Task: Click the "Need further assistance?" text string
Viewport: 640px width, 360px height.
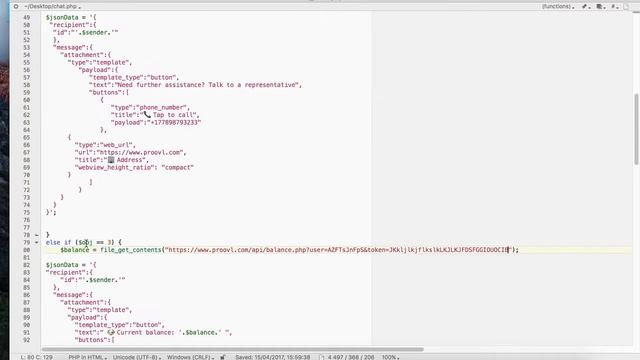Action: pos(160,85)
